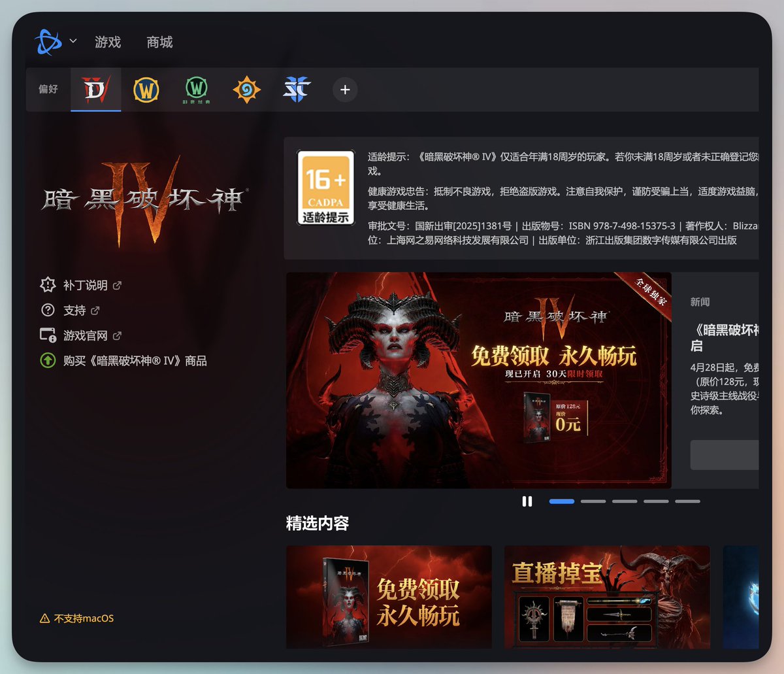Click the 适龄提示 age notice text
784x674 pixels.
(563, 163)
